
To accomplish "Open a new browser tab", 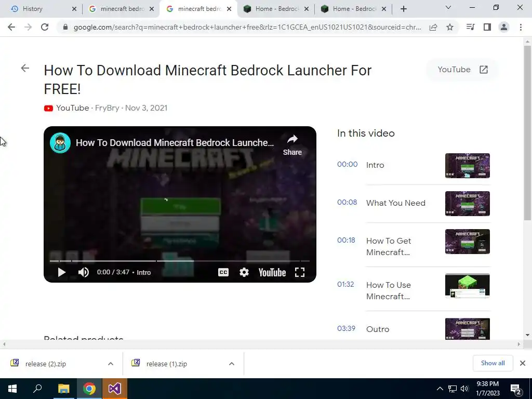I will point(403,9).
